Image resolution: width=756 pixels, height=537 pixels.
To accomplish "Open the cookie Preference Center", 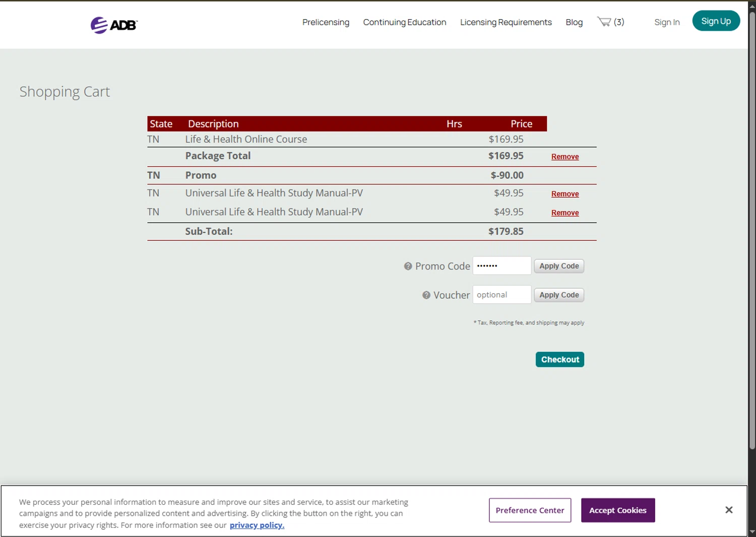I will (530, 510).
